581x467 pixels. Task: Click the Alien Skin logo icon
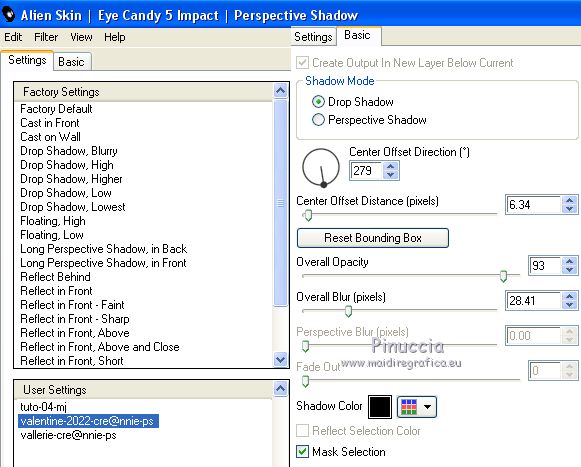(8, 15)
